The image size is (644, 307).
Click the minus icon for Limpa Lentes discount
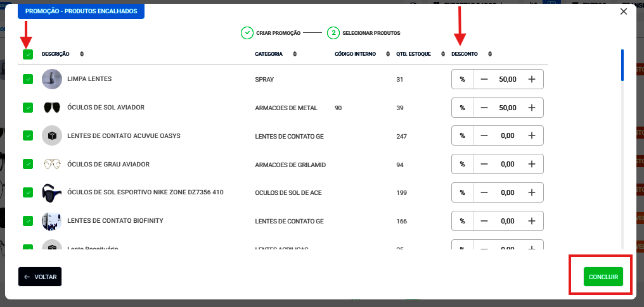click(x=484, y=79)
